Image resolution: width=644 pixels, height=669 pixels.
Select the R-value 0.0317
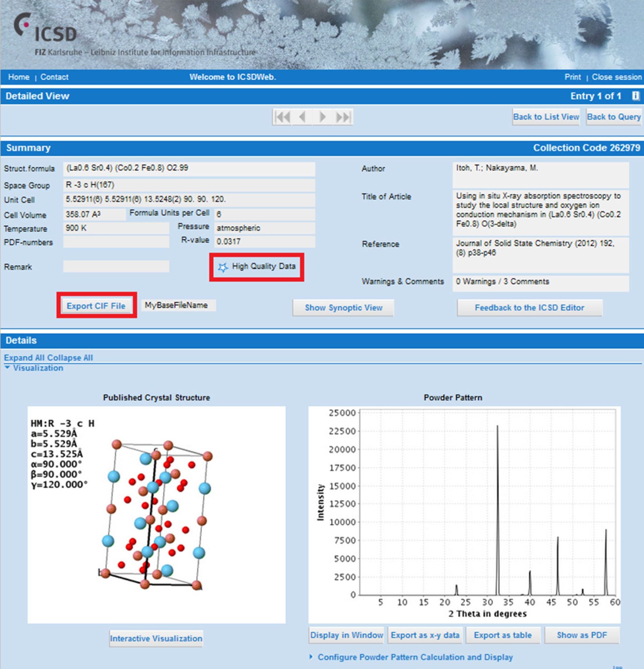pyautogui.click(x=265, y=242)
